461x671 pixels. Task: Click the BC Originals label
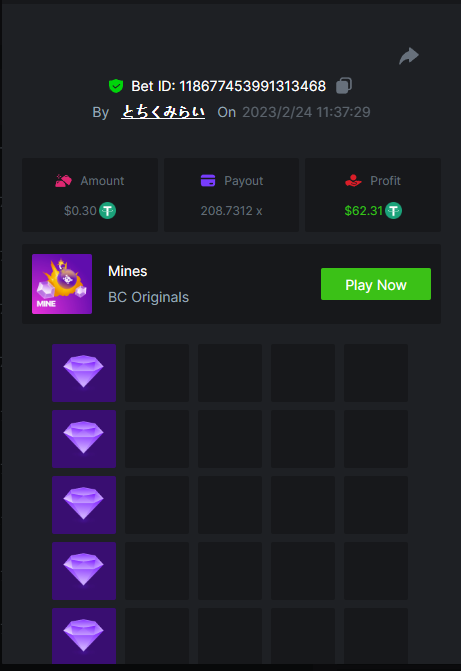tap(149, 297)
